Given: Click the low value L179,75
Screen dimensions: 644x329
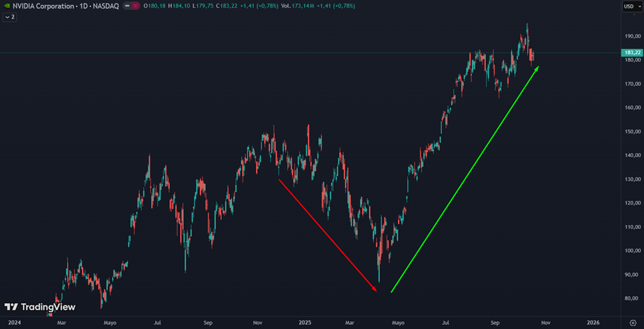Looking at the screenshot, I should (203, 6).
